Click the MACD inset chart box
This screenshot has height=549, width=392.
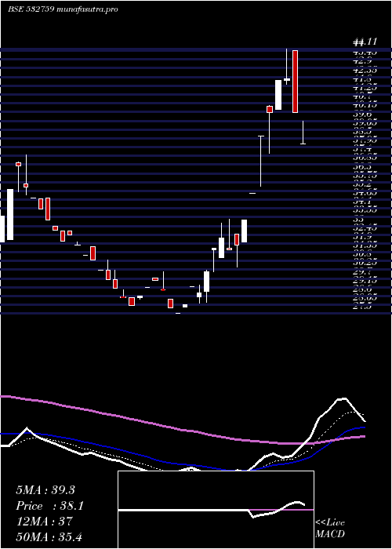coord(216,510)
